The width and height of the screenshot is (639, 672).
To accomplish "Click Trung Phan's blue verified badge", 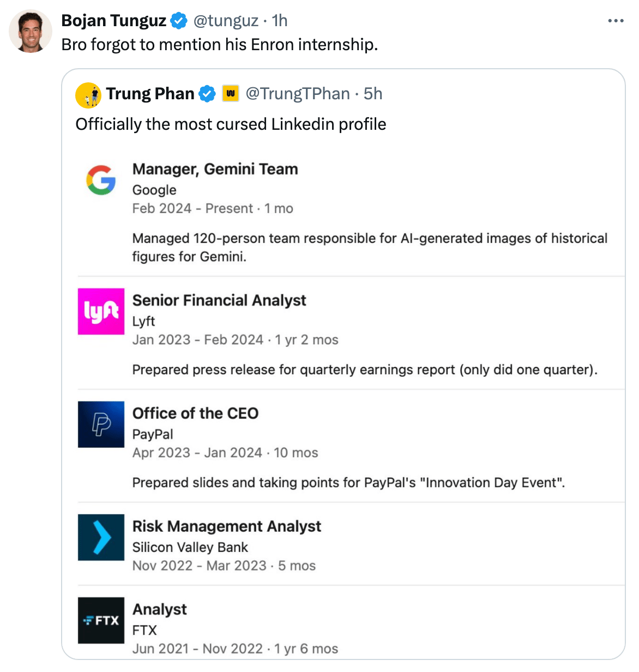I will pos(207,94).
